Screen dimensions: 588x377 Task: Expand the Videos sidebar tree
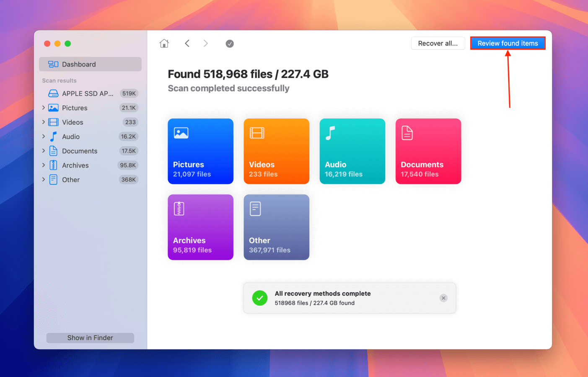[44, 122]
